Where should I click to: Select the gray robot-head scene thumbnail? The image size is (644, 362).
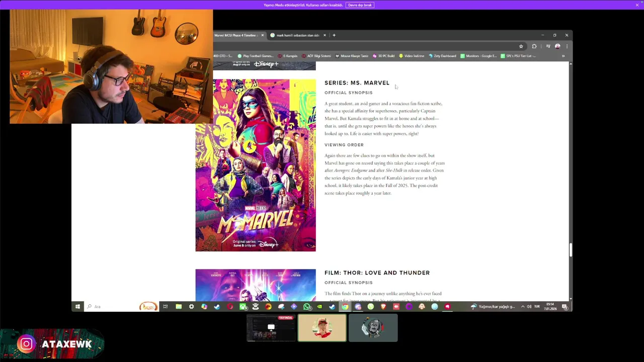point(373,328)
